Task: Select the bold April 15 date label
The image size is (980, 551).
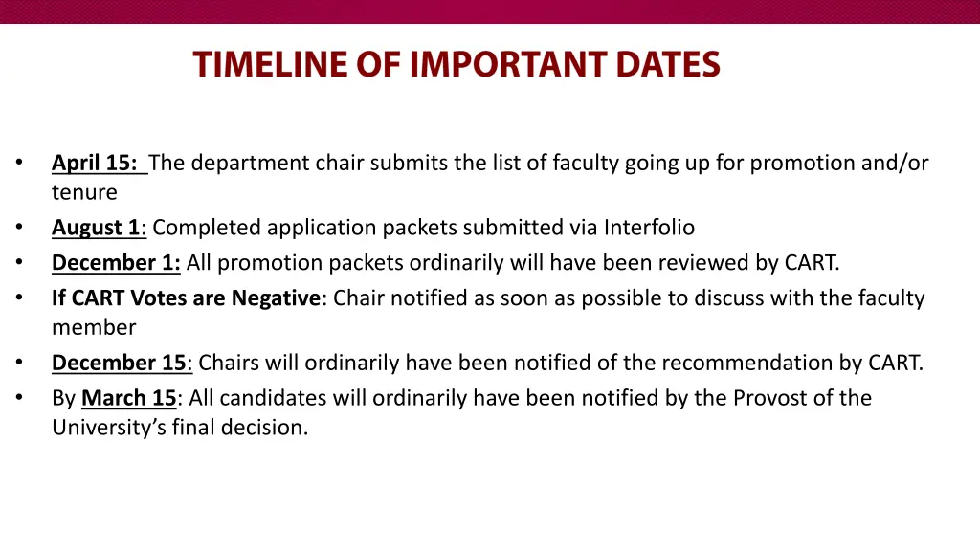Action: [x=97, y=163]
